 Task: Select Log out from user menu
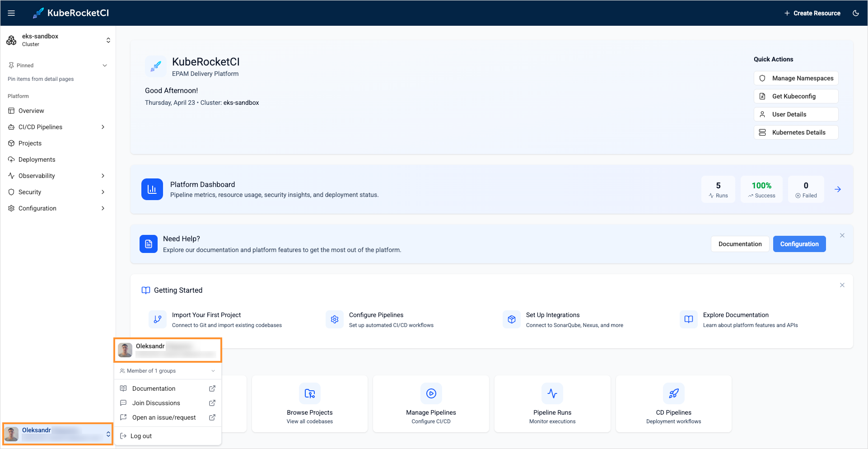(x=141, y=436)
